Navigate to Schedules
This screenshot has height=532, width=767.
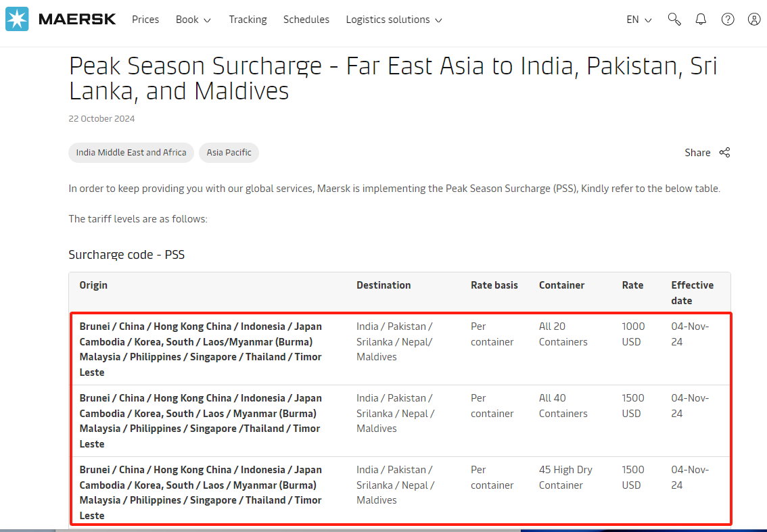click(x=306, y=20)
